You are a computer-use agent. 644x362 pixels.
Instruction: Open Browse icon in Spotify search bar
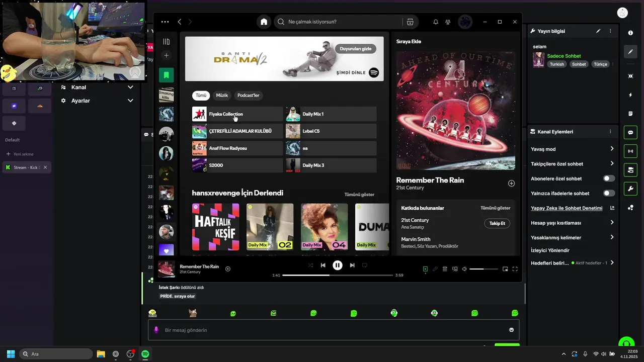[410, 22]
